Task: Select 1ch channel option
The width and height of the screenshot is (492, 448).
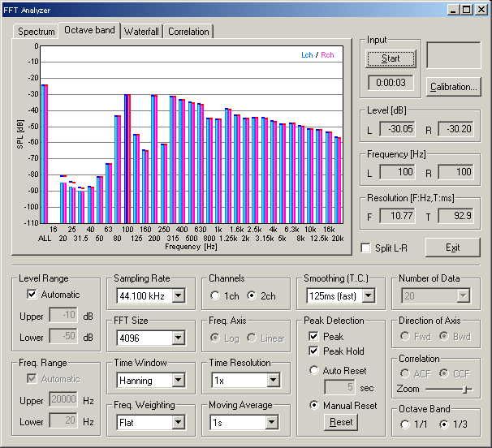Action: click(215, 295)
